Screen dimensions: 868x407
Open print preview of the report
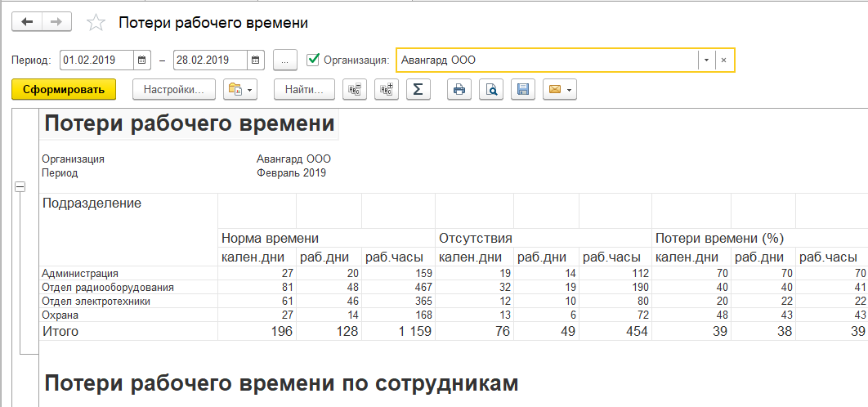pos(491,89)
